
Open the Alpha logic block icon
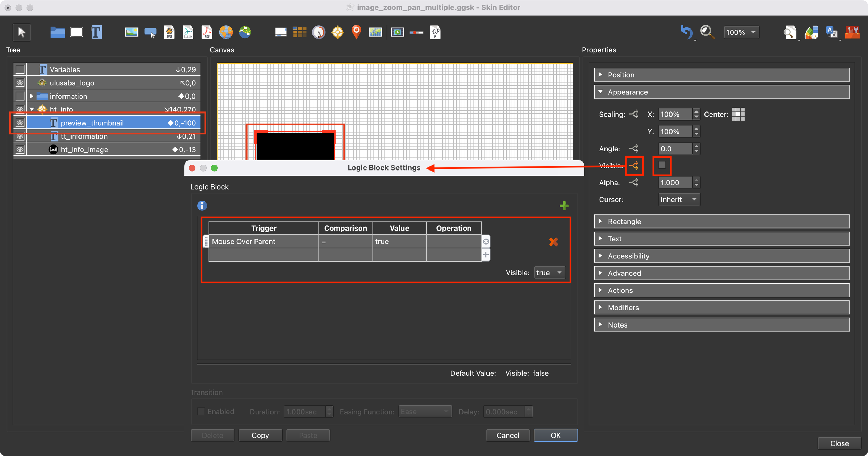pyautogui.click(x=634, y=183)
